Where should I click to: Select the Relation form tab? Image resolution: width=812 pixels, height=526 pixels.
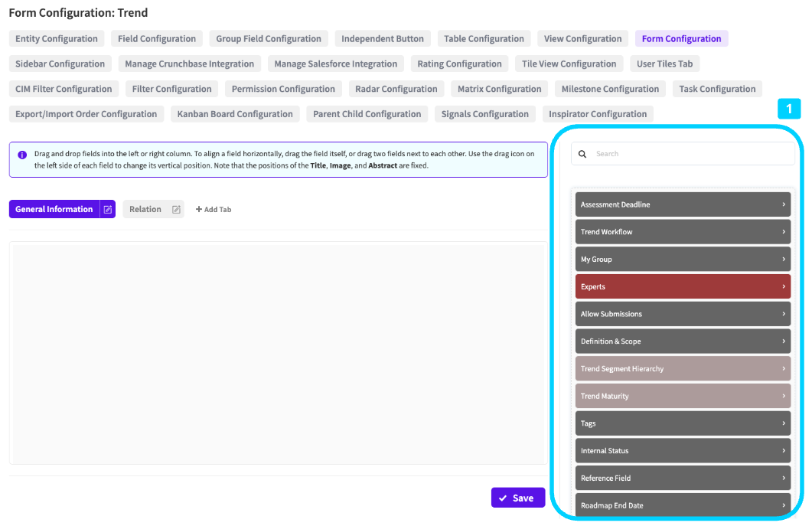145,209
